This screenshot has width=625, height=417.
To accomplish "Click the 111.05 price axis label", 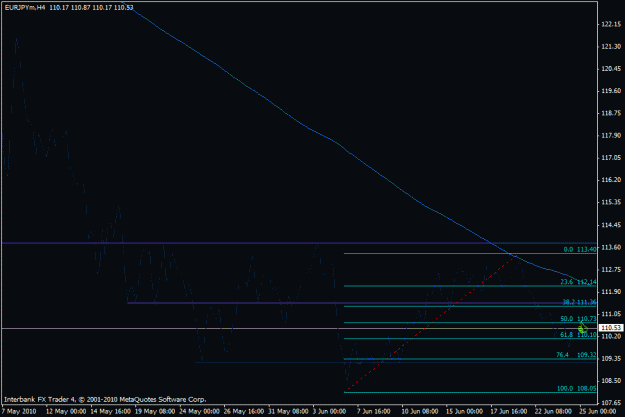I will click(611, 314).
